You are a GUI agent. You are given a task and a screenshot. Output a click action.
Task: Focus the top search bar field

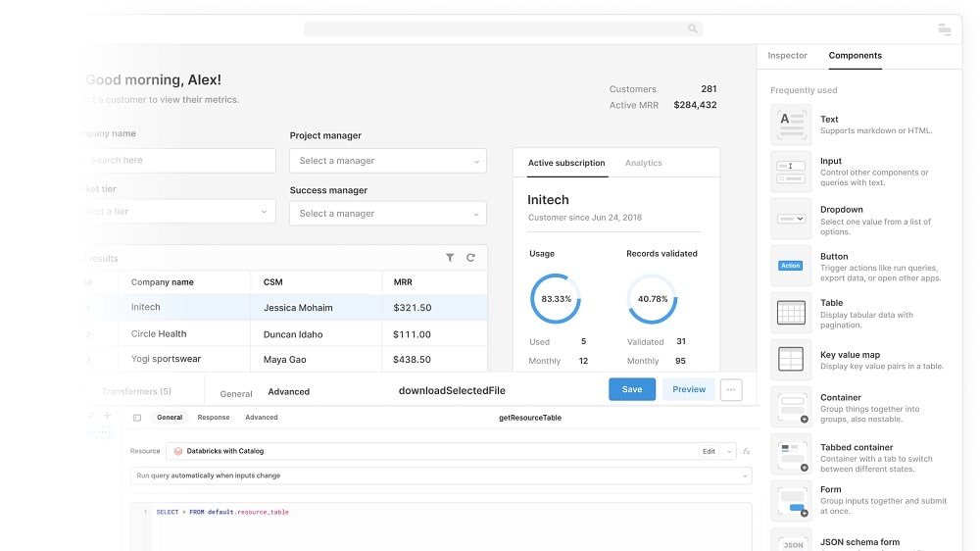click(503, 28)
